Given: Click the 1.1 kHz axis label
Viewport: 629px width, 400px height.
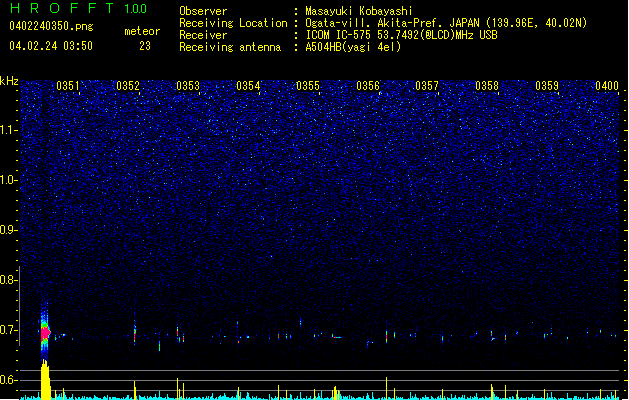Looking at the screenshot, I should click(8, 130).
